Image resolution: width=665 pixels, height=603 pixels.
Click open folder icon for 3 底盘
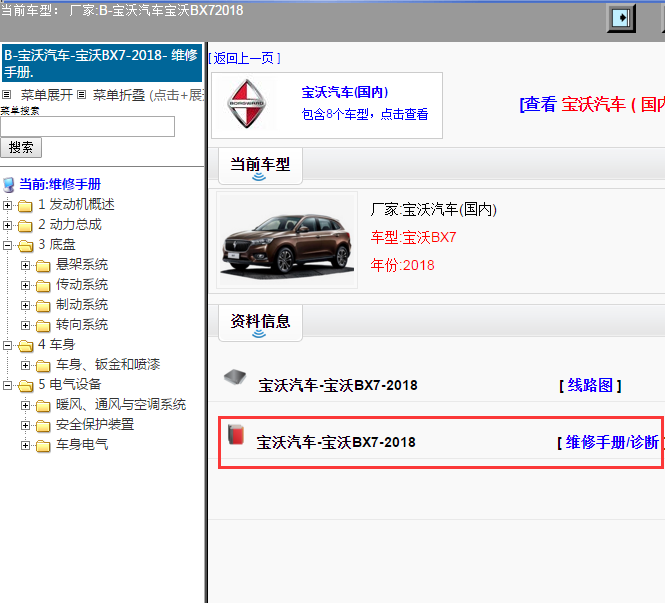point(25,246)
